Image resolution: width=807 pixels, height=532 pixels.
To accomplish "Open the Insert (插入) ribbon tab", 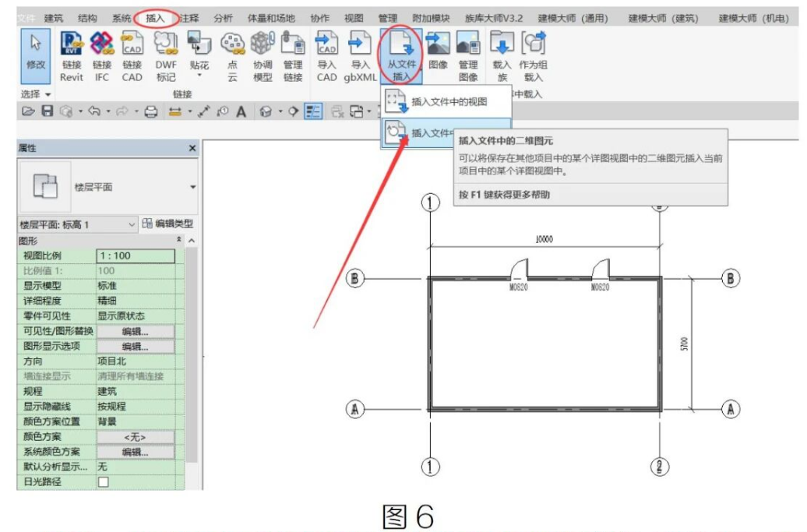I will click(x=155, y=18).
